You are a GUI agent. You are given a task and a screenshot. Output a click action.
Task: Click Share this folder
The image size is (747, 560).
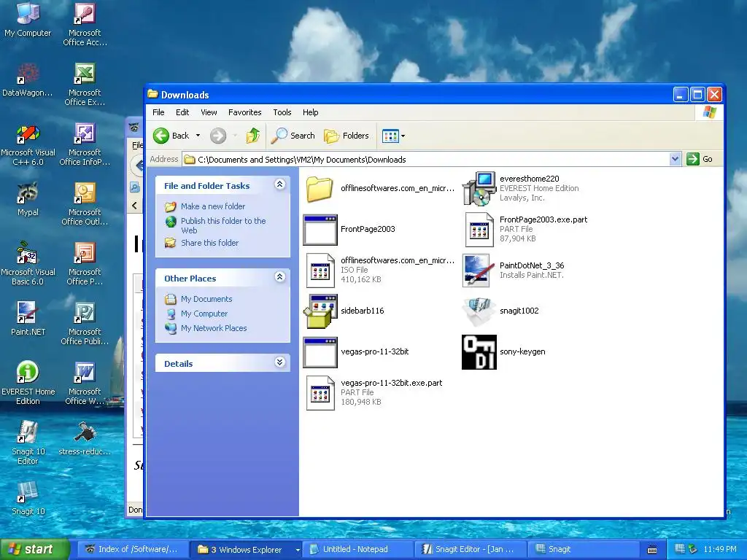click(x=209, y=243)
